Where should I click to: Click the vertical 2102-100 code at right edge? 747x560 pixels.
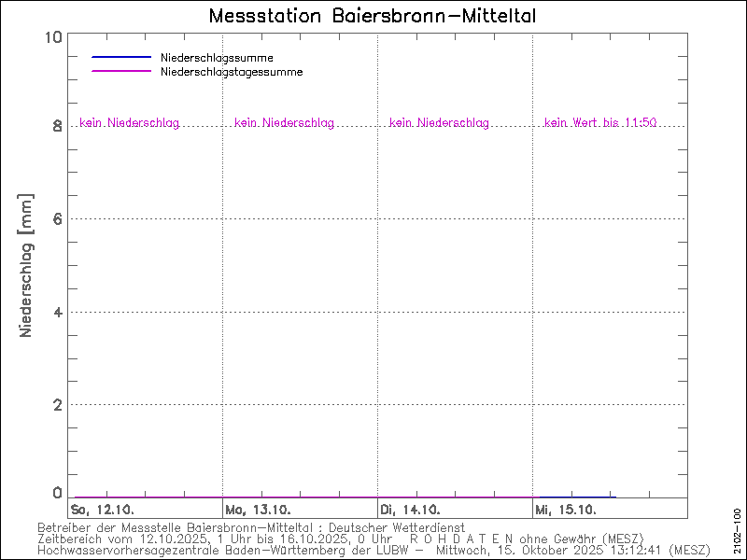click(x=737, y=527)
